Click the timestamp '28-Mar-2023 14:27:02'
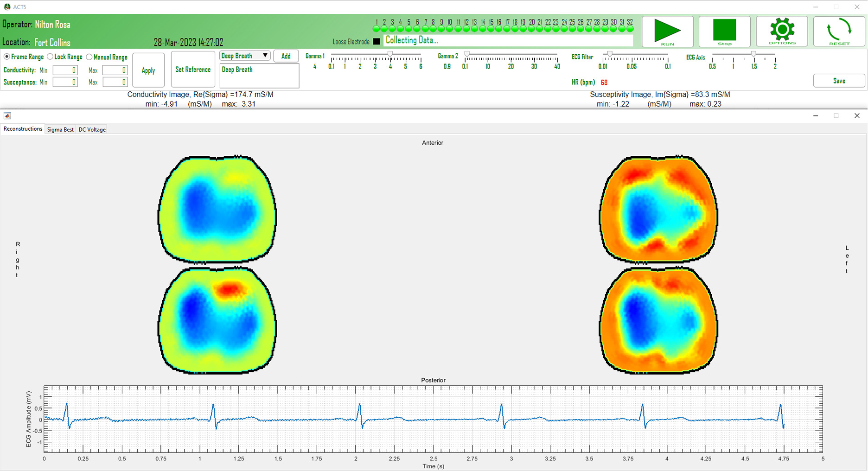The width and height of the screenshot is (868, 471). (x=189, y=43)
